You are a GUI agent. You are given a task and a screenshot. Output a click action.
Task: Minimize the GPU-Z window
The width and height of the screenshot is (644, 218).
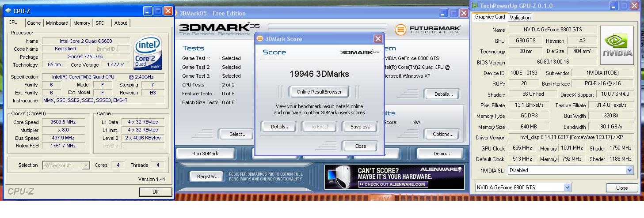click(x=614, y=6)
